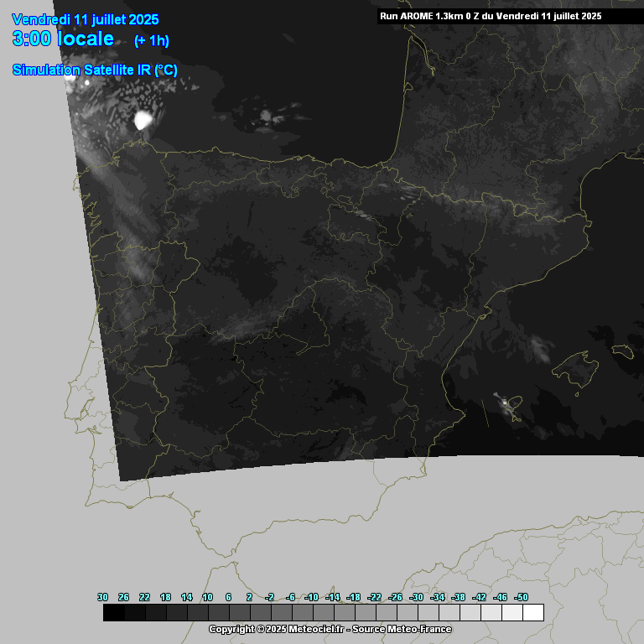Click the '(+ 1h)' forecast offset text

point(152,40)
